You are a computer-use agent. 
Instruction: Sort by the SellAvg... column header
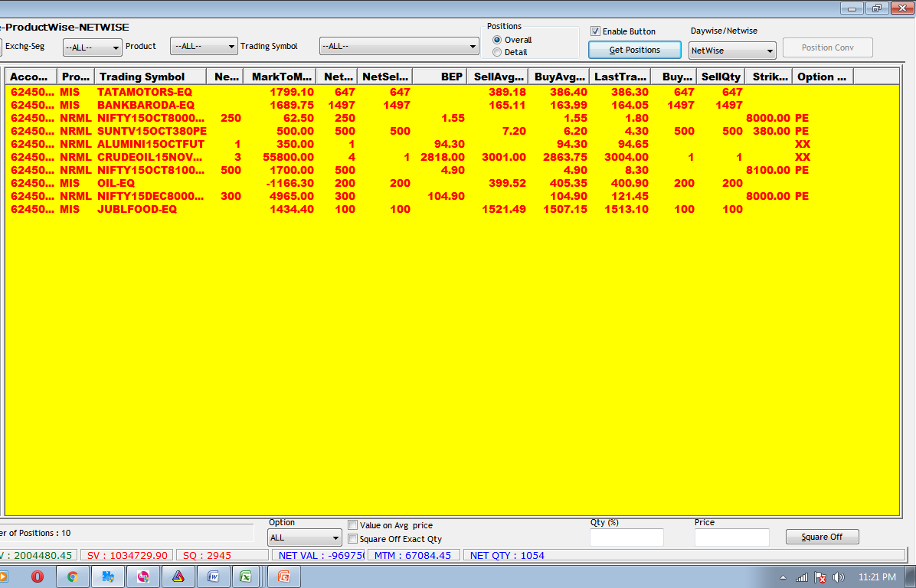(x=498, y=77)
